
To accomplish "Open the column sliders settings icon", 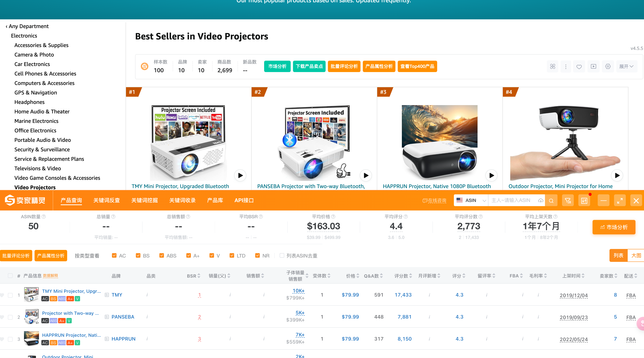I will (x=584, y=200).
